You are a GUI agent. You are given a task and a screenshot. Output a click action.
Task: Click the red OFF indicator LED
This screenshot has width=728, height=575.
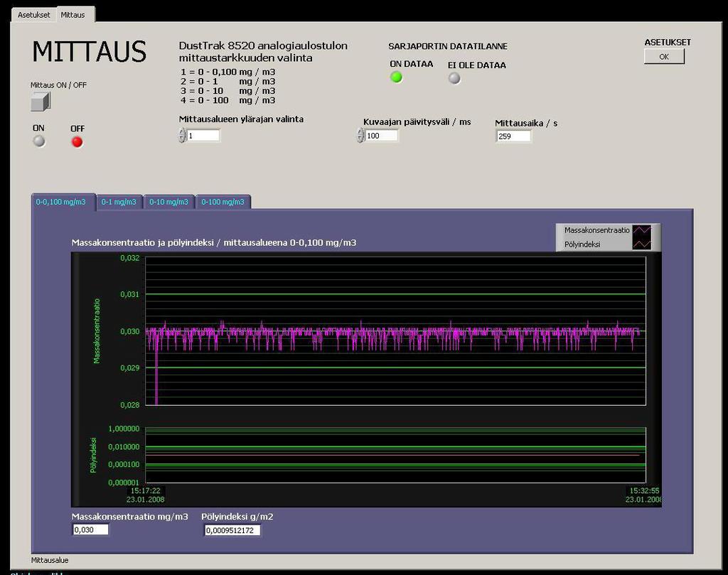click(77, 141)
